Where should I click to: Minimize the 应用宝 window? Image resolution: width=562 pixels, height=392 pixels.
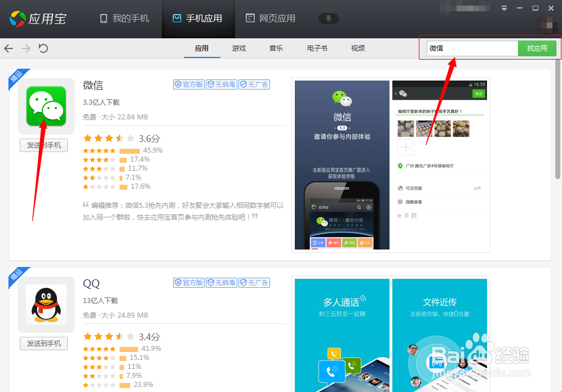pyautogui.click(x=520, y=8)
